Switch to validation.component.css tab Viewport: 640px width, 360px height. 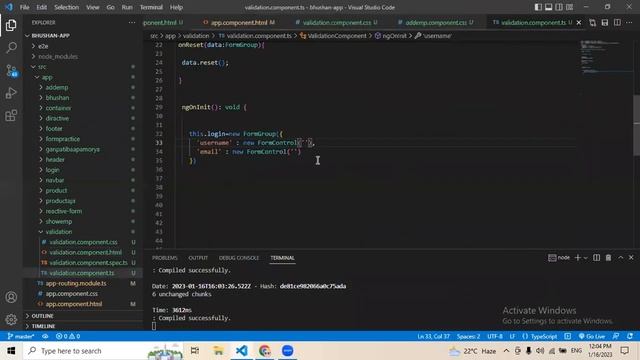(336, 22)
